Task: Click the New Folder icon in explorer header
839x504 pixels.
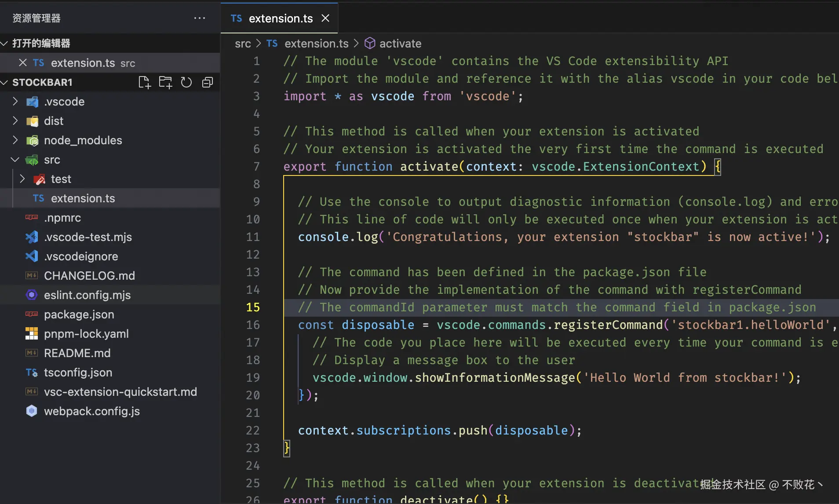Action: tap(165, 82)
